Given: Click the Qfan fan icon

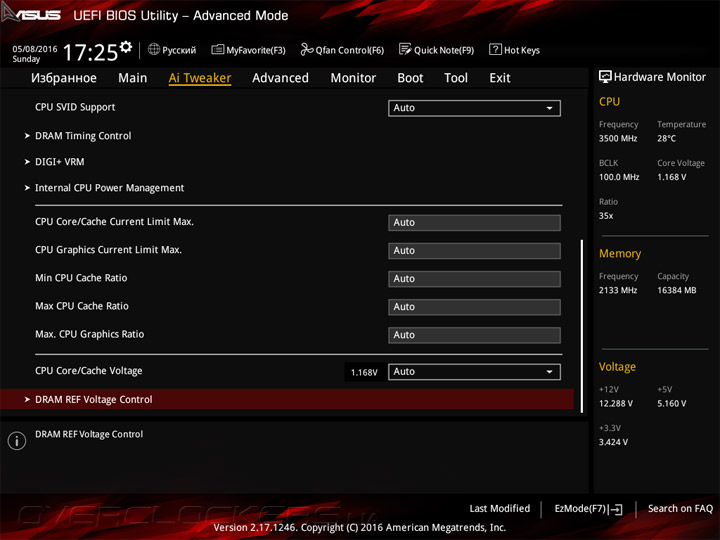Looking at the screenshot, I should pyautogui.click(x=306, y=49).
